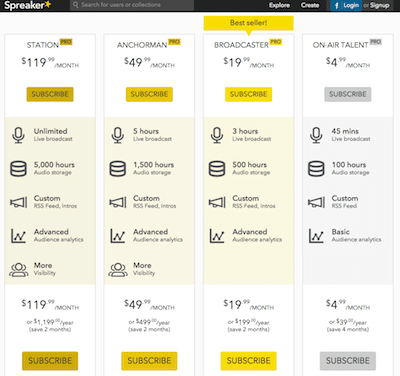Image resolution: width=400 pixels, height=376 pixels.
Task: Click the Station live broadcast microphone icon
Action: click(18, 135)
